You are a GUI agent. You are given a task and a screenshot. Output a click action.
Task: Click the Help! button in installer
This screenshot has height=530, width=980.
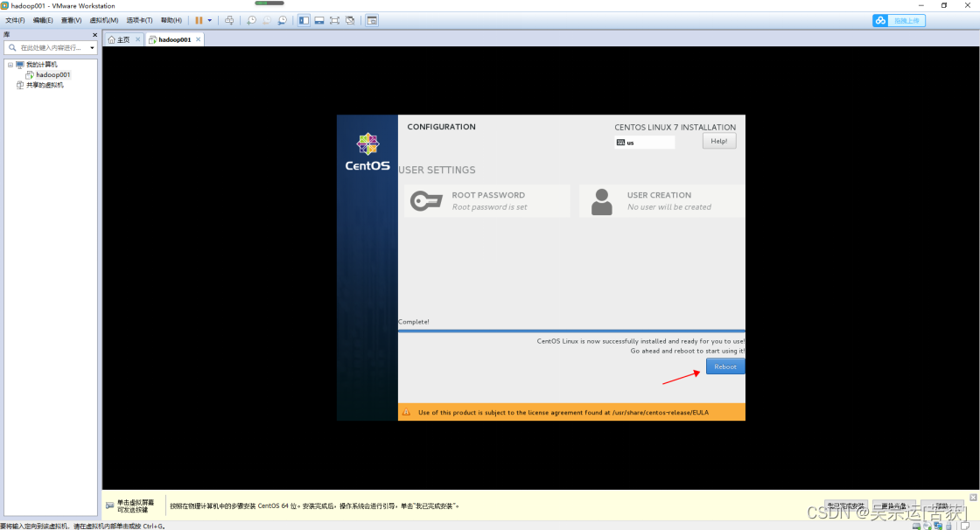click(x=718, y=142)
